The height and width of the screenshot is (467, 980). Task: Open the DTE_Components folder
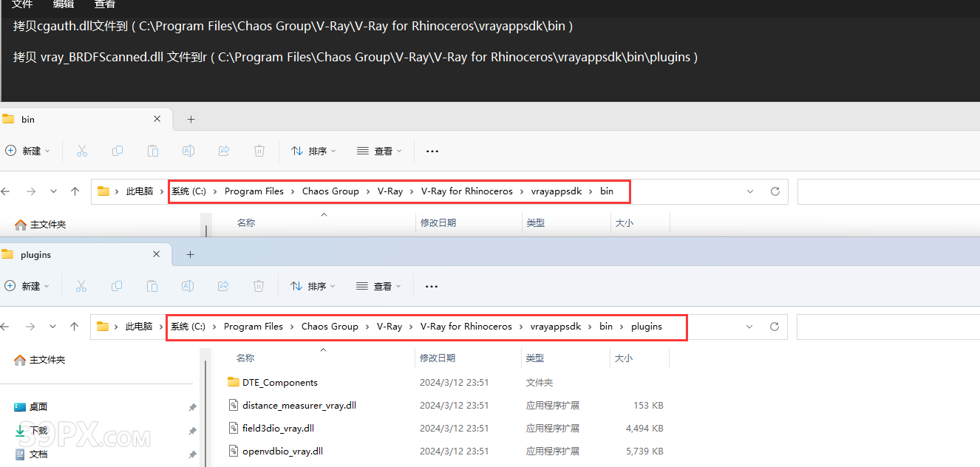click(x=279, y=383)
